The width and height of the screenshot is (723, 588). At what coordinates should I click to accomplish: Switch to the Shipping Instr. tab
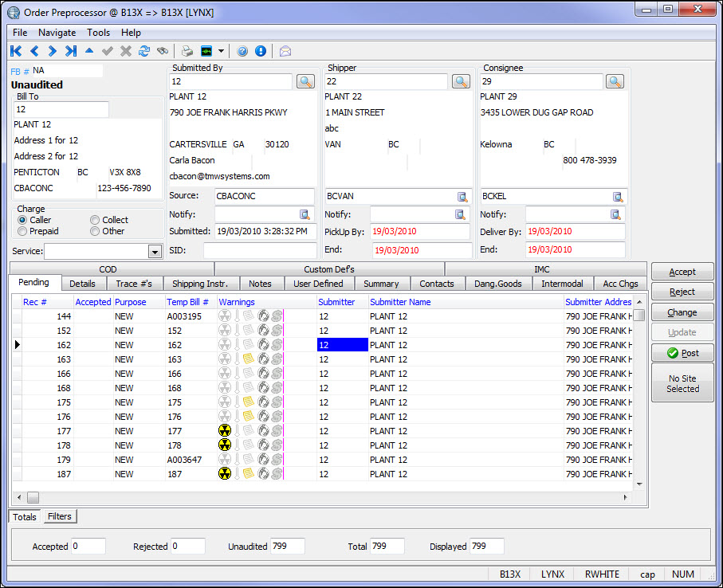point(199,284)
